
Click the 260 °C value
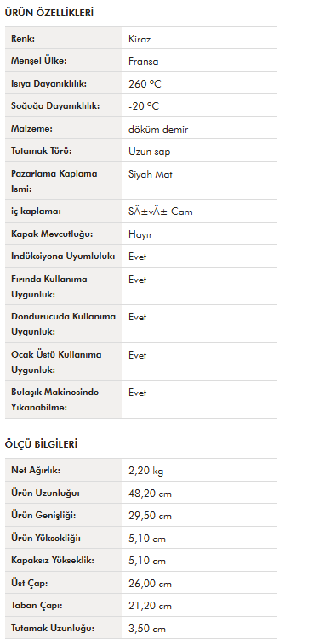pos(145,84)
